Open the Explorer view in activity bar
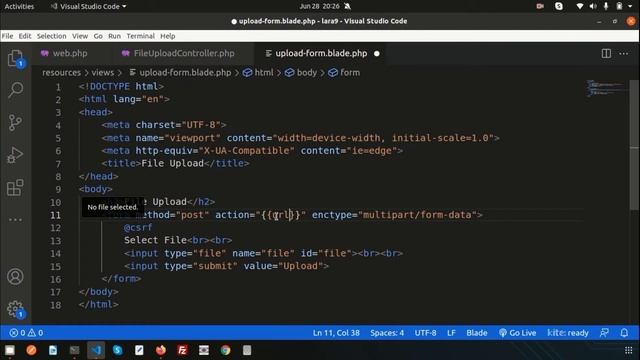The width and height of the screenshot is (640, 360). click(x=15, y=58)
